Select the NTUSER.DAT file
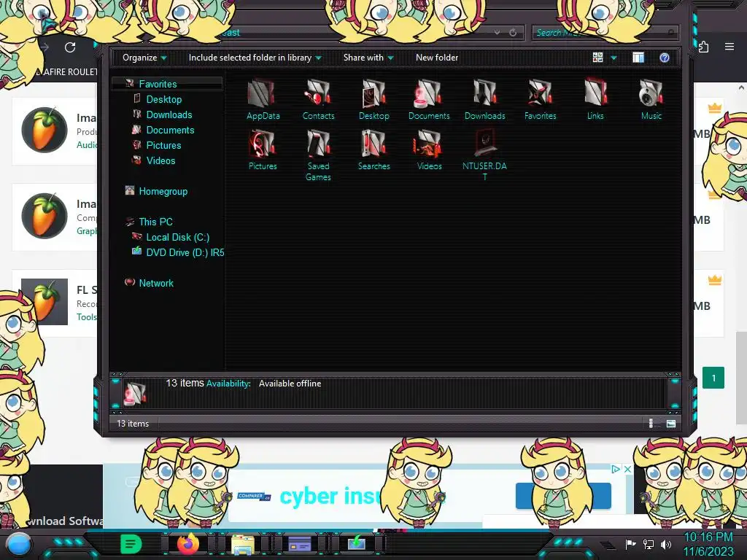The width and height of the screenshot is (747, 560). pyautogui.click(x=484, y=156)
